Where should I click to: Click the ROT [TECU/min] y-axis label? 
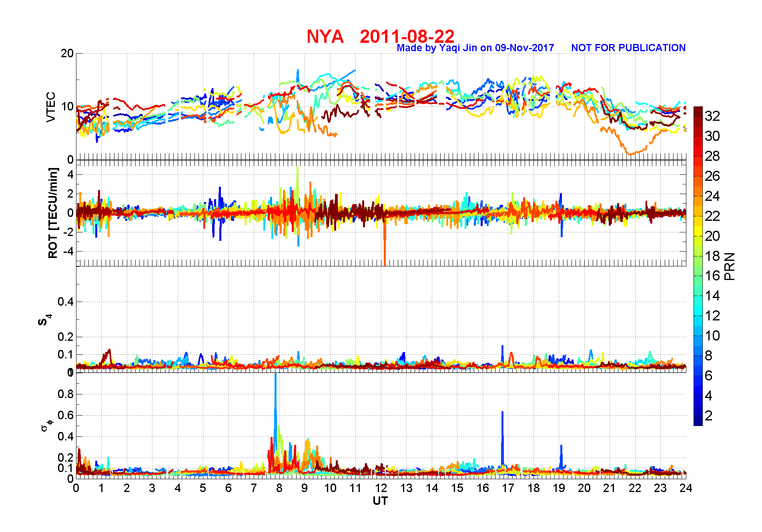[x=53, y=213]
